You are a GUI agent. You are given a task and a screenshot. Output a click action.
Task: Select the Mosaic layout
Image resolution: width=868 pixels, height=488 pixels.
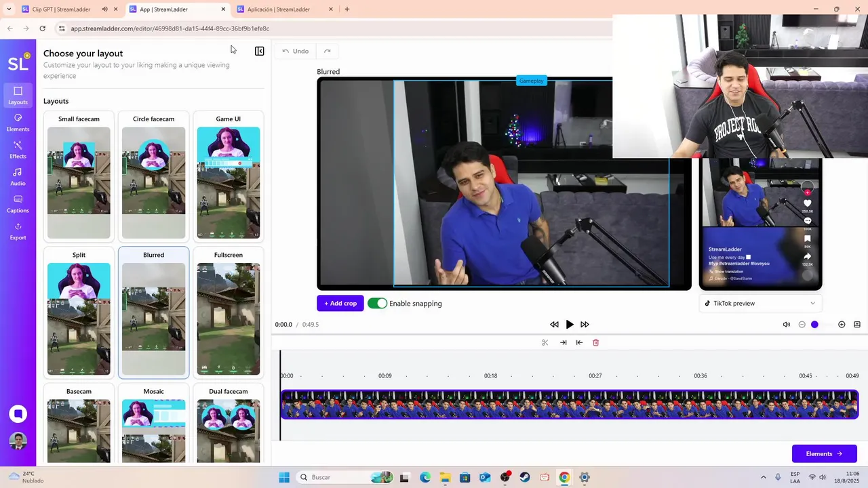pos(153,424)
